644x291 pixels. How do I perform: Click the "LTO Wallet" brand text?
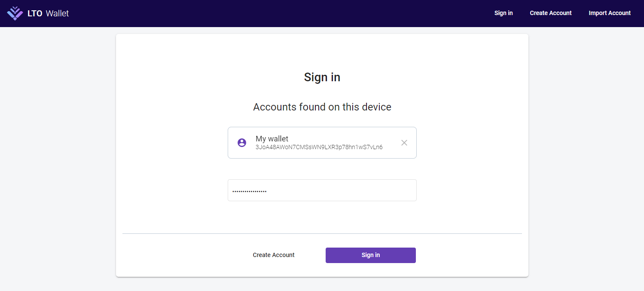click(x=48, y=13)
